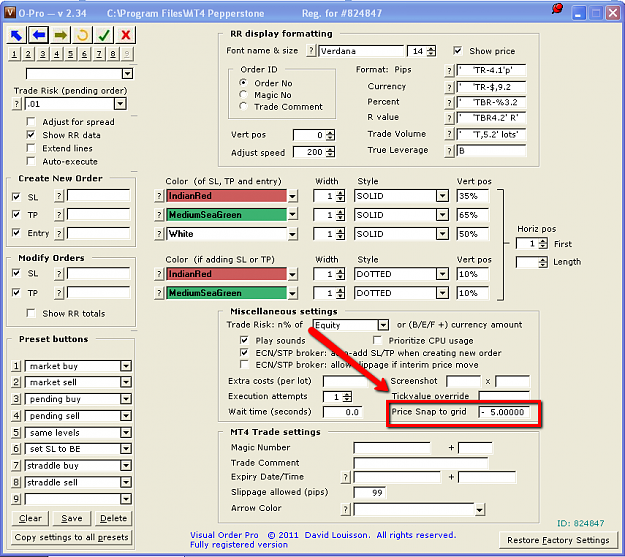The image size is (625, 557).
Task: Expand preset 8 straddle sell dropdown
Action: point(126,482)
